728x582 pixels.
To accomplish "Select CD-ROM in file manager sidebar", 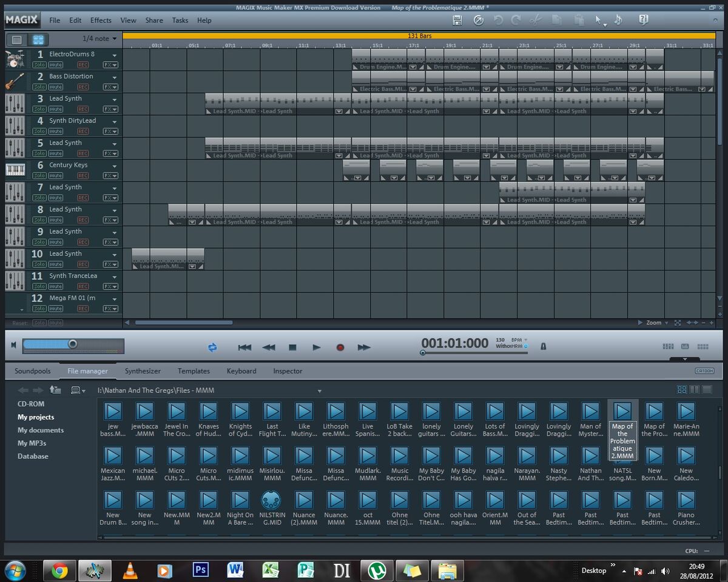I will coord(31,404).
